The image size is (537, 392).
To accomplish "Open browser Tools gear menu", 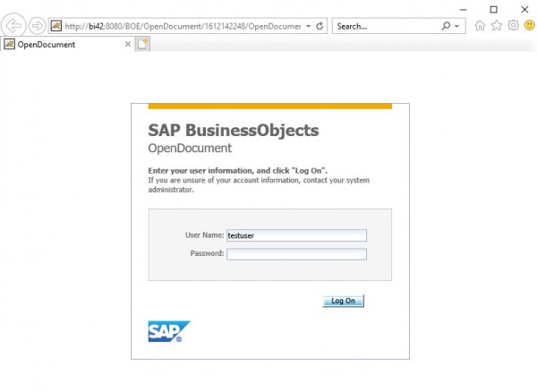I will 513,25.
